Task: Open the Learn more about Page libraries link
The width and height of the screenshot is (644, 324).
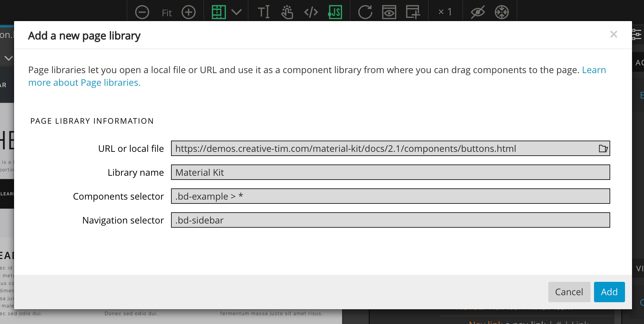Action: [x=84, y=83]
